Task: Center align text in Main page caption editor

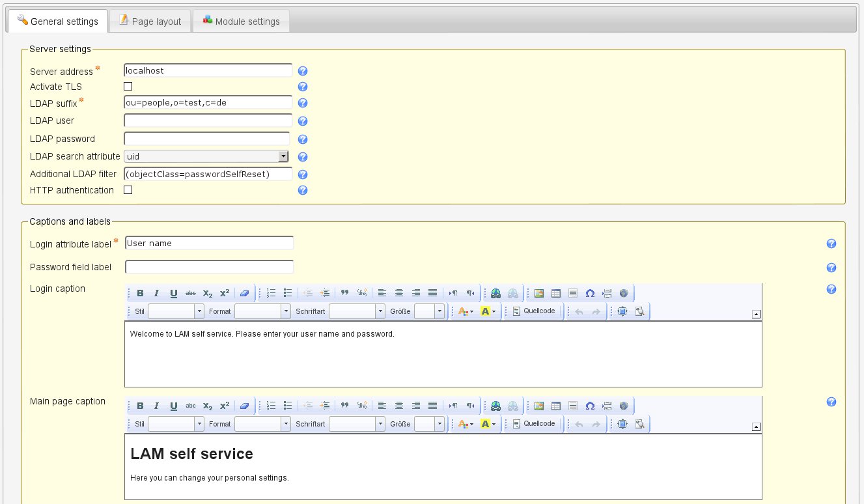Action: [x=399, y=406]
